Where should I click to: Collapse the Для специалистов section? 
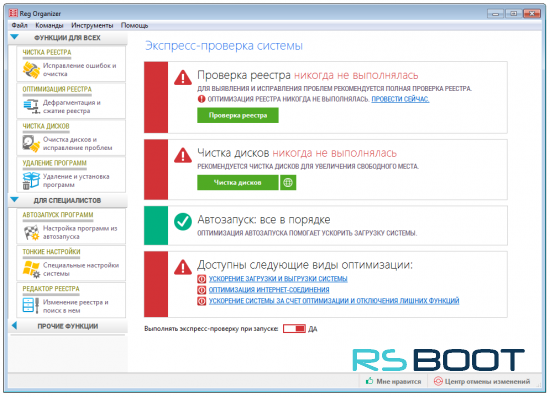pyautogui.click(x=15, y=200)
